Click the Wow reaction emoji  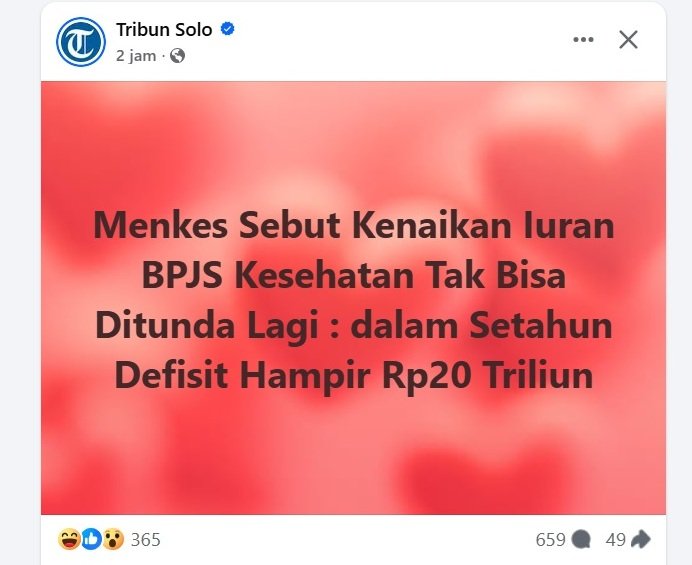click(x=113, y=539)
